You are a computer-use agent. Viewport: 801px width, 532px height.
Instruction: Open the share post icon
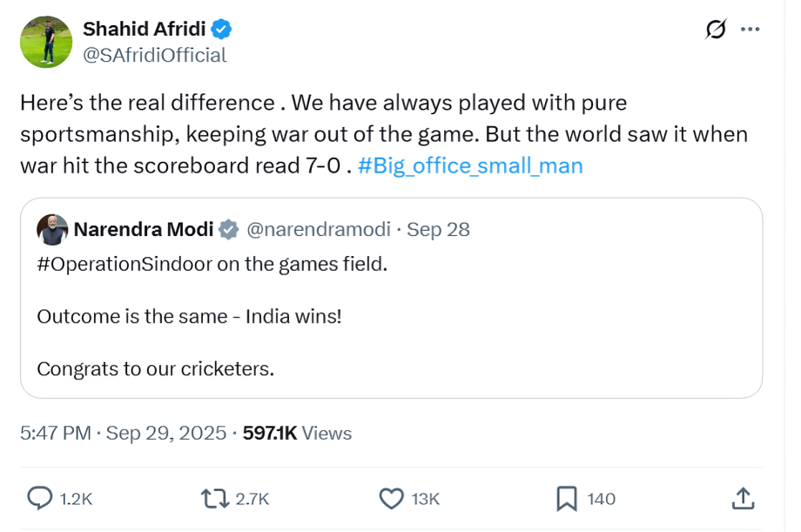tap(742, 498)
